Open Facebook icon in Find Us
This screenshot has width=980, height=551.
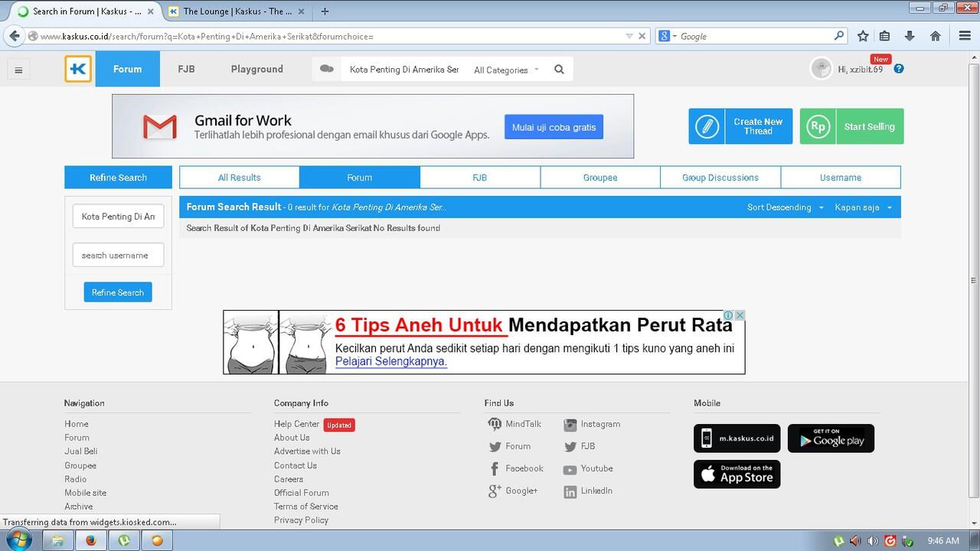click(x=495, y=469)
